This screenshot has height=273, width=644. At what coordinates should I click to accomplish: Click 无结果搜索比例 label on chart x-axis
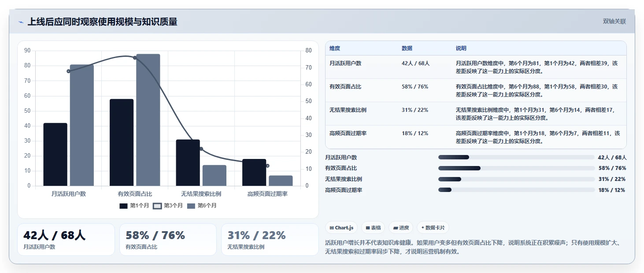[x=201, y=194]
